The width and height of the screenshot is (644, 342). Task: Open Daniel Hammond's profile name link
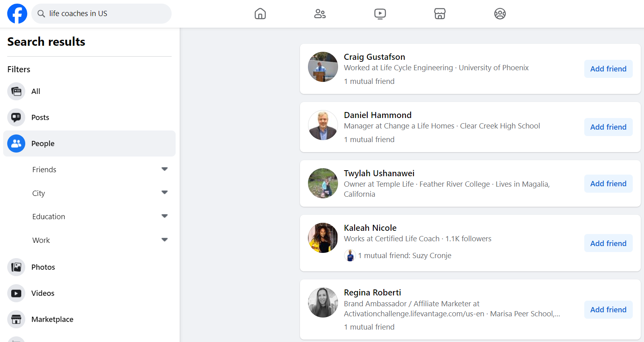pos(377,115)
